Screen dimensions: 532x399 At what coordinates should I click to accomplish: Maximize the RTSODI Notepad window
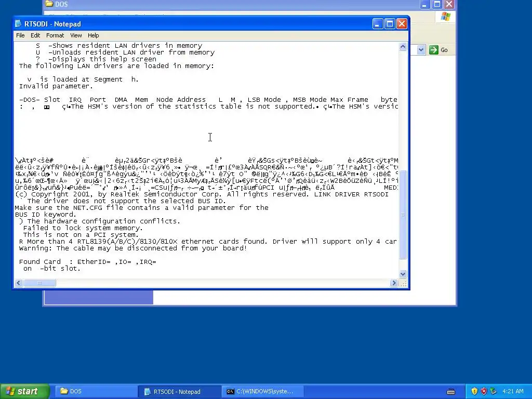pyautogui.click(x=390, y=24)
